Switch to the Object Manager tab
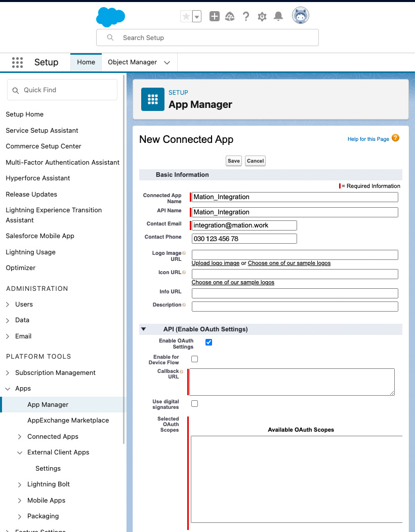415x532 pixels. 132,62
